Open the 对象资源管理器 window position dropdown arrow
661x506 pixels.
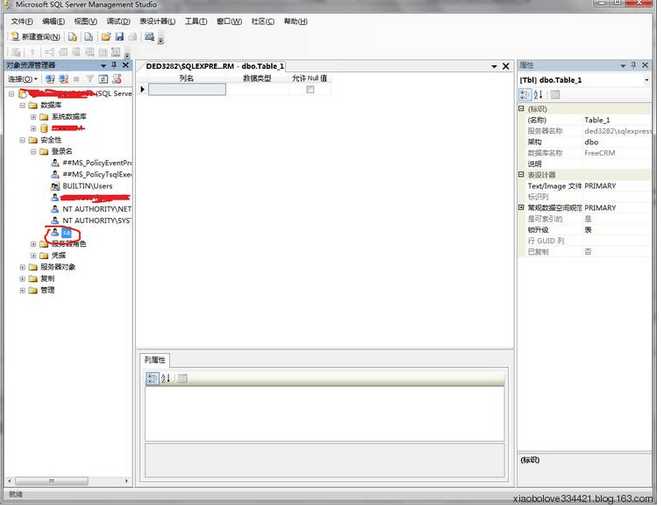click(x=103, y=65)
